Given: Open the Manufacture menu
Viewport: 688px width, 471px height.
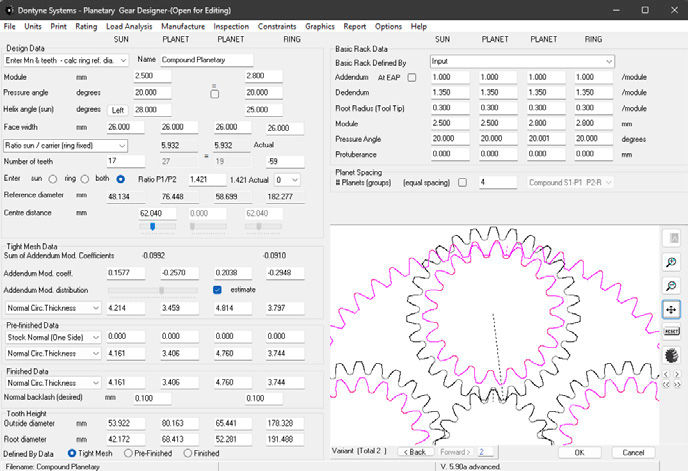Looking at the screenshot, I should pos(183,26).
